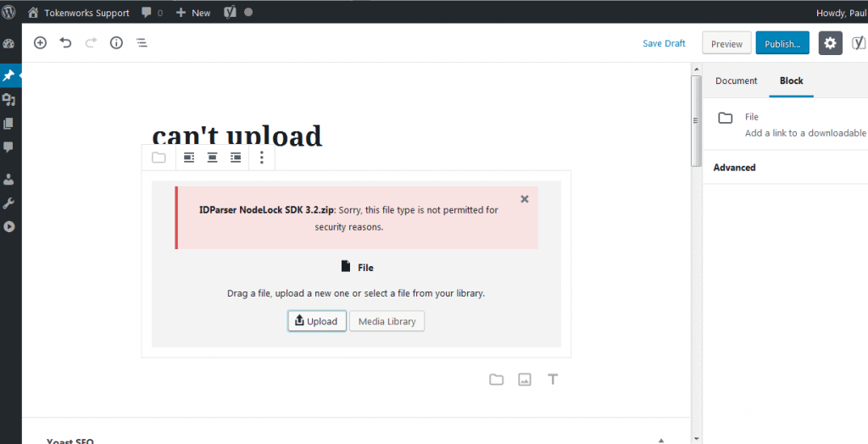Click the Upload button
868x444 pixels.
pyautogui.click(x=317, y=321)
